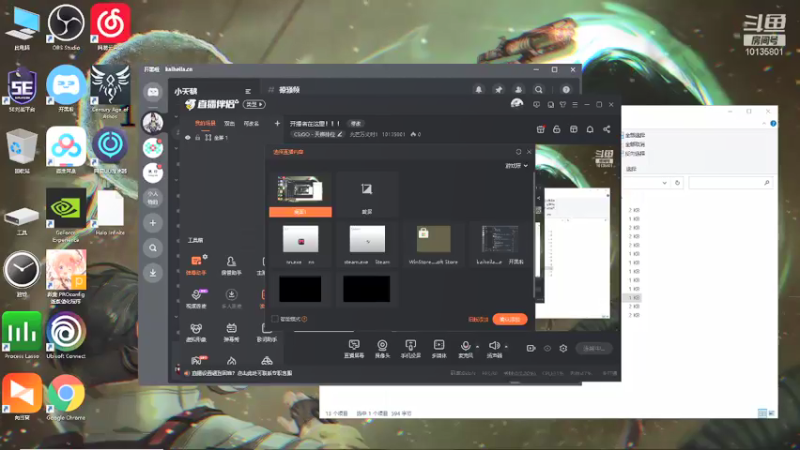The image size is (800, 450).
Task: Tick the smart mode checkbox in dialog
Action: coord(275,319)
